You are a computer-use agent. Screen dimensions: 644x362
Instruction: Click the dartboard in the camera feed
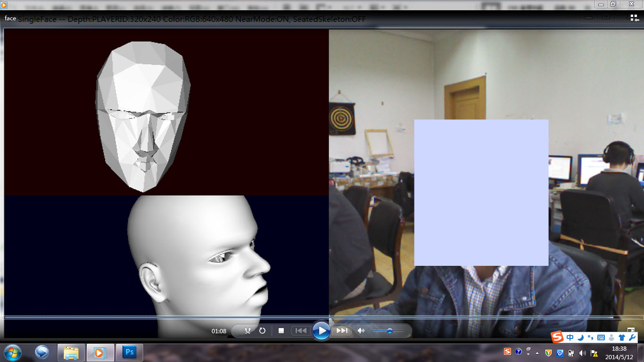click(342, 119)
